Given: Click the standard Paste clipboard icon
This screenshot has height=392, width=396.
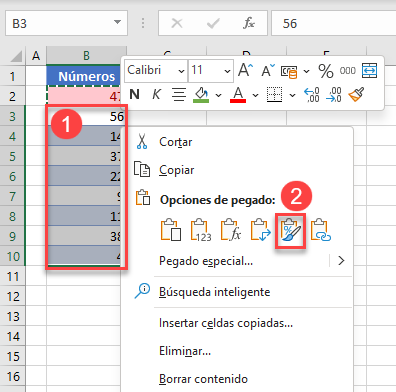Looking at the screenshot, I should (x=171, y=230).
